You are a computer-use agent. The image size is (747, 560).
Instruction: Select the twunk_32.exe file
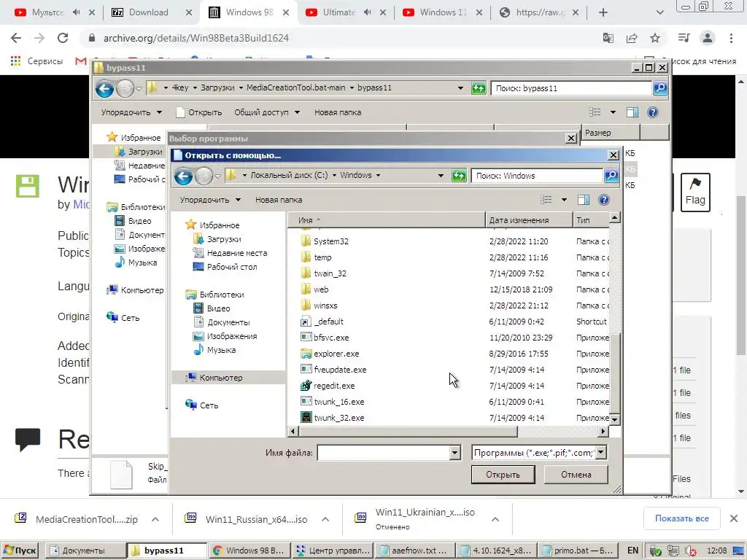tap(338, 418)
